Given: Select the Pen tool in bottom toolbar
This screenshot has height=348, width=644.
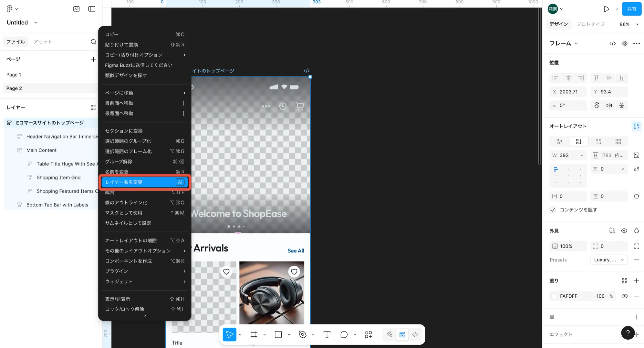Looking at the screenshot, I should 302,335.
